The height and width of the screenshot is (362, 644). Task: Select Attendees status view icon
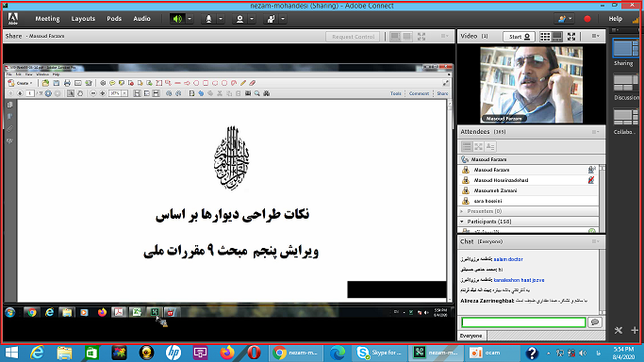point(490,146)
